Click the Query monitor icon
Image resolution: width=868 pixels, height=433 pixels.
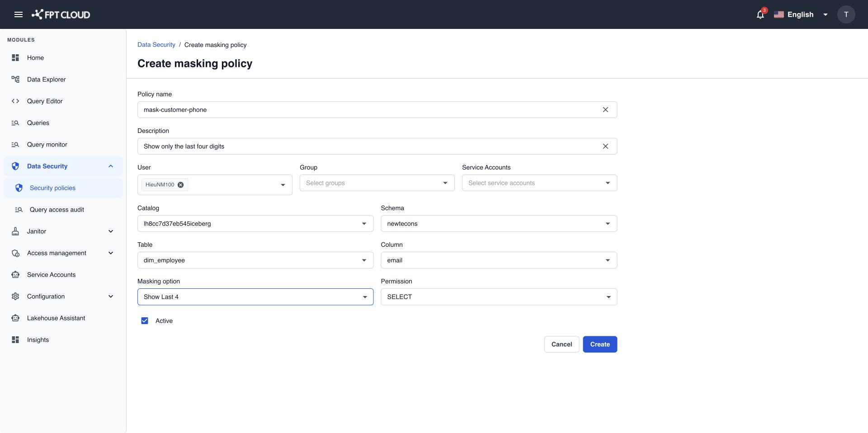point(15,145)
